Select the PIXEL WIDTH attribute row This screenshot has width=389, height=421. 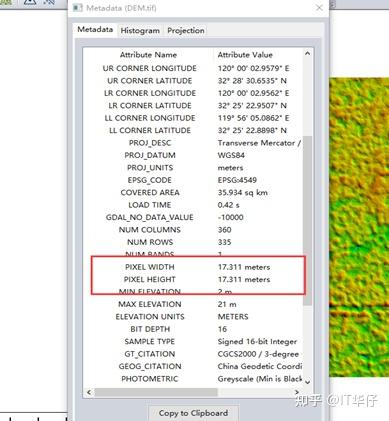[x=193, y=267]
